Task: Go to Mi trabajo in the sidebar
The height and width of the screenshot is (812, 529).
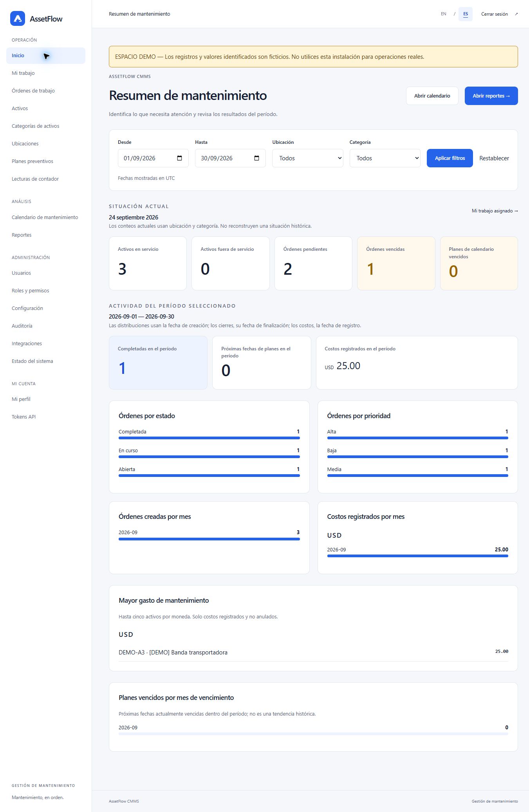Action: pyautogui.click(x=46, y=73)
